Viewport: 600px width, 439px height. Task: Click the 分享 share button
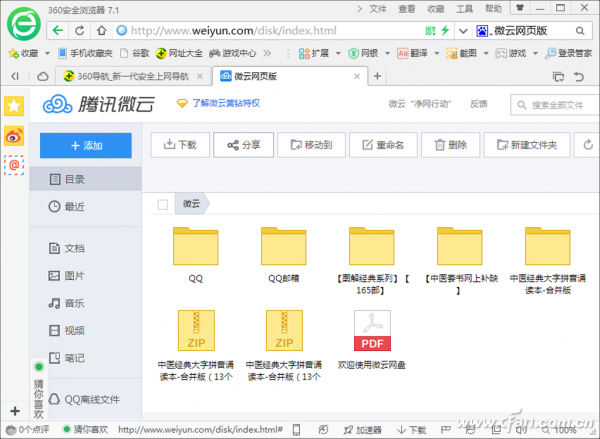pyautogui.click(x=243, y=145)
